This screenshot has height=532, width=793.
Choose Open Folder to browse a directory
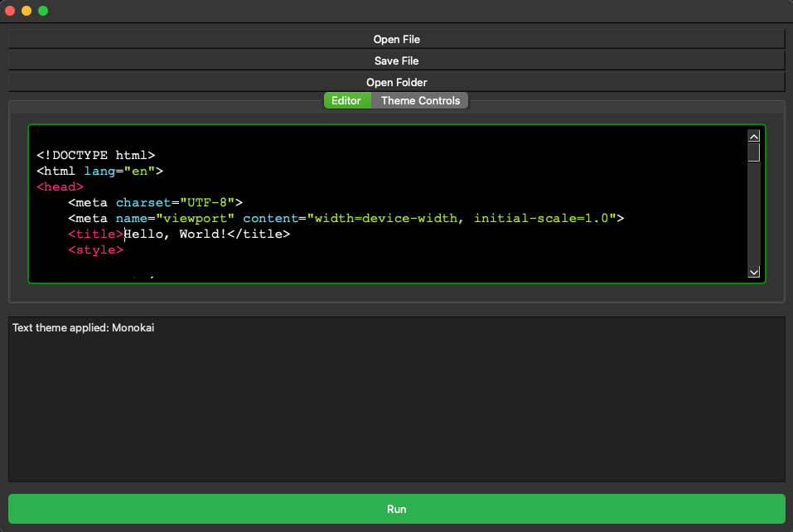[x=396, y=82]
